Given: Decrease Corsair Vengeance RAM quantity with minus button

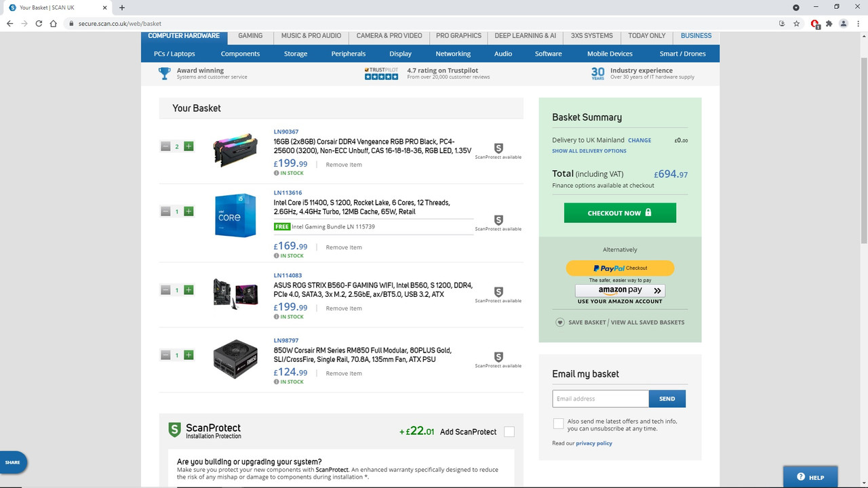Looking at the screenshot, I should coord(165,146).
